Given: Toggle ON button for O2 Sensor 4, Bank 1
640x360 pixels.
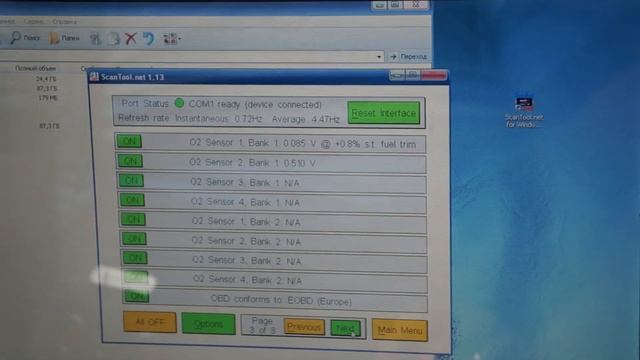Looking at the screenshot, I should click(132, 200).
